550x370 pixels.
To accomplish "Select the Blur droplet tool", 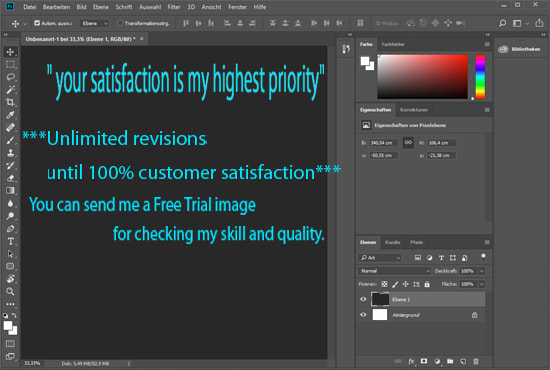I will click(10, 203).
